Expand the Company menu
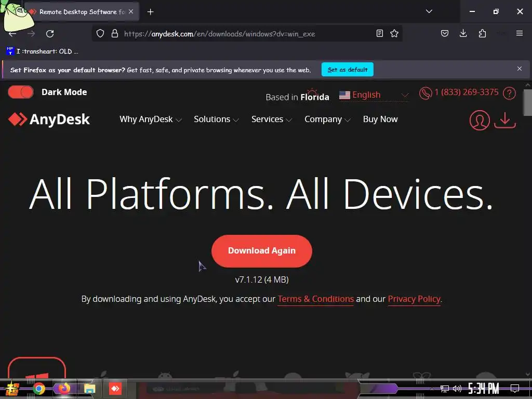Screen dimensions: 532x399 point(327,119)
